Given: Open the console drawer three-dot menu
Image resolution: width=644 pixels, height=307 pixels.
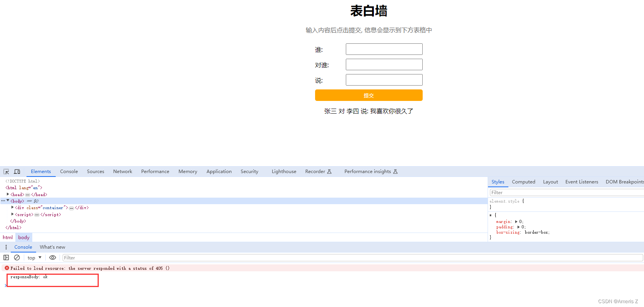Looking at the screenshot, I should [6, 247].
